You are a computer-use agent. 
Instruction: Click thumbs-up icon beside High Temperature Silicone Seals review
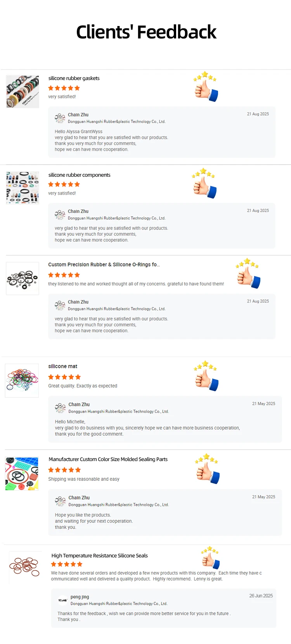tap(210, 558)
